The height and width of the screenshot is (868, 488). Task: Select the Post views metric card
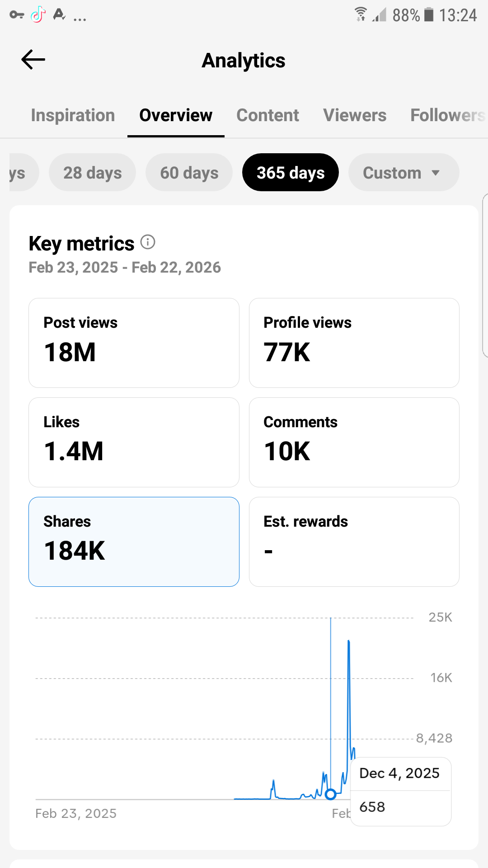(134, 343)
